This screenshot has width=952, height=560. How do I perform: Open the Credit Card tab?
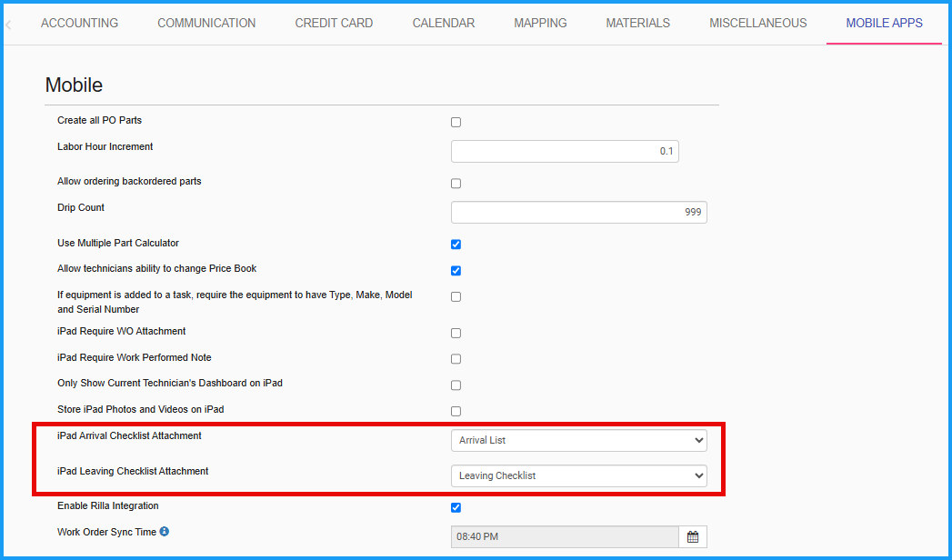(x=334, y=23)
